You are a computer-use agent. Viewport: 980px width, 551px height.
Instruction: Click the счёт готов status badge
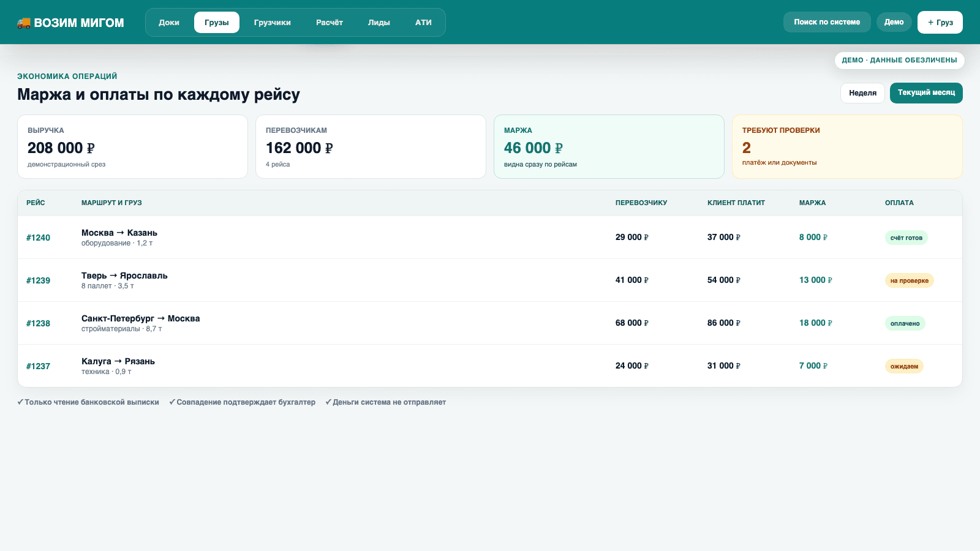tap(906, 238)
